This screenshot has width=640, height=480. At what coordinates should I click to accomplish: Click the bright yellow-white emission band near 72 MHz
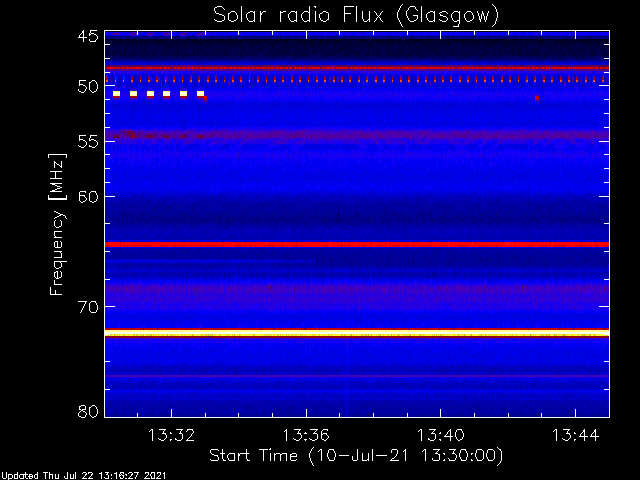(x=357, y=333)
